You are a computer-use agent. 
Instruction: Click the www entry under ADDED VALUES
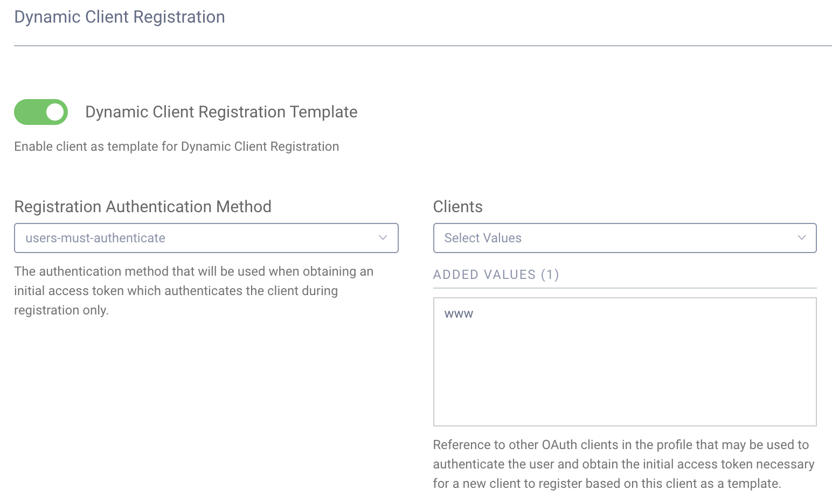(x=459, y=313)
